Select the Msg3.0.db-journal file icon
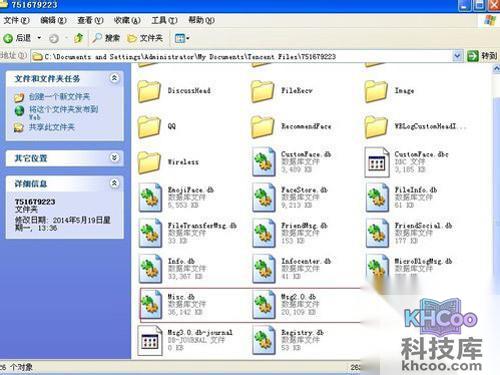500x375 pixels. tap(150, 340)
